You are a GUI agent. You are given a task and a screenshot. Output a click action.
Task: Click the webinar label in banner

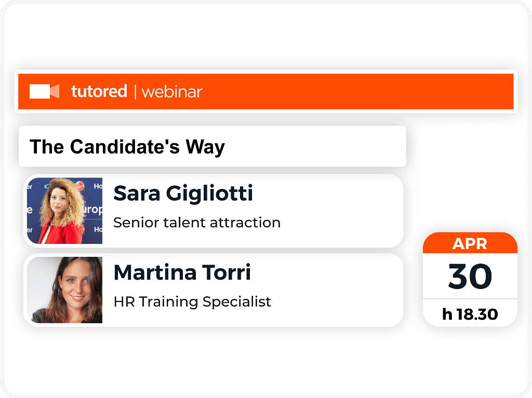point(172,92)
